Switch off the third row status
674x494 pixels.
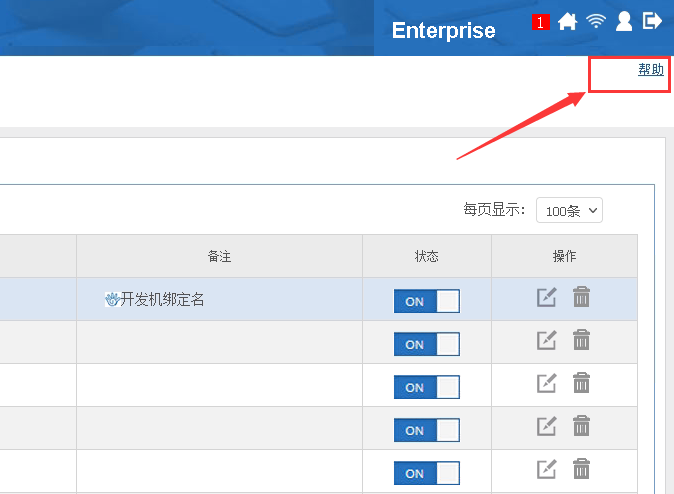coord(427,388)
